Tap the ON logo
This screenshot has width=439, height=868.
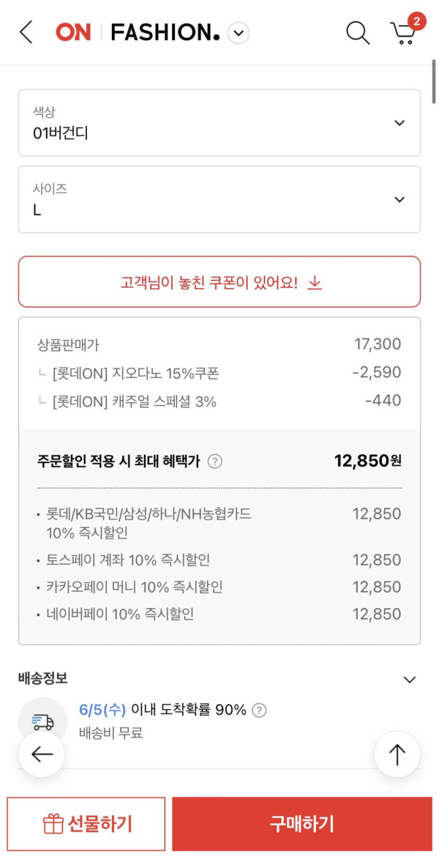73,32
